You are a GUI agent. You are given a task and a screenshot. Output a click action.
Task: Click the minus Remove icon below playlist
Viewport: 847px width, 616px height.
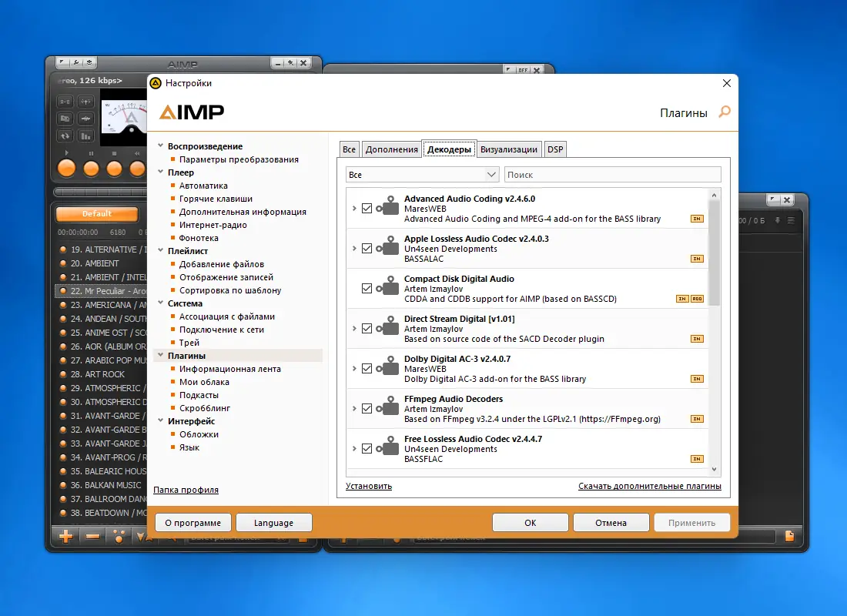click(x=92, y=537)
